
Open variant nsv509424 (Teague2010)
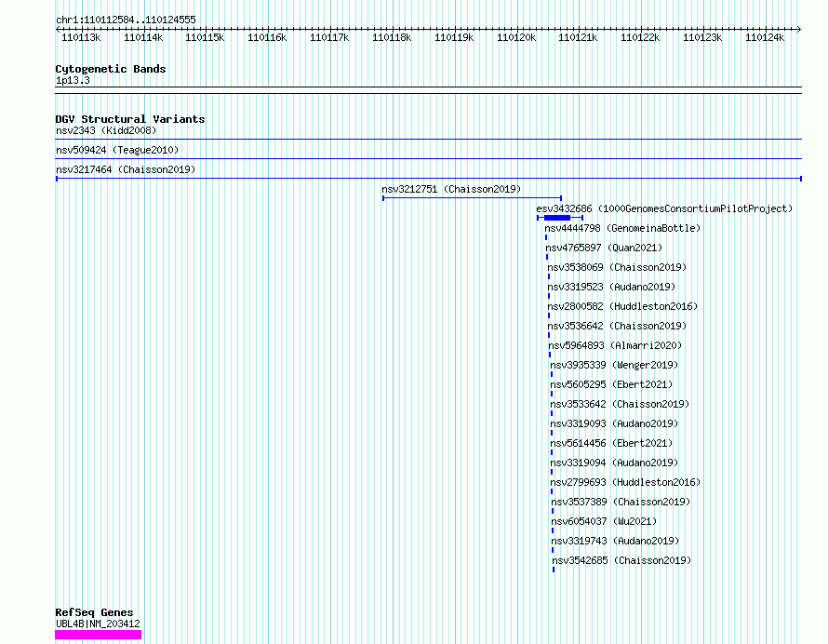click(117, 150)
